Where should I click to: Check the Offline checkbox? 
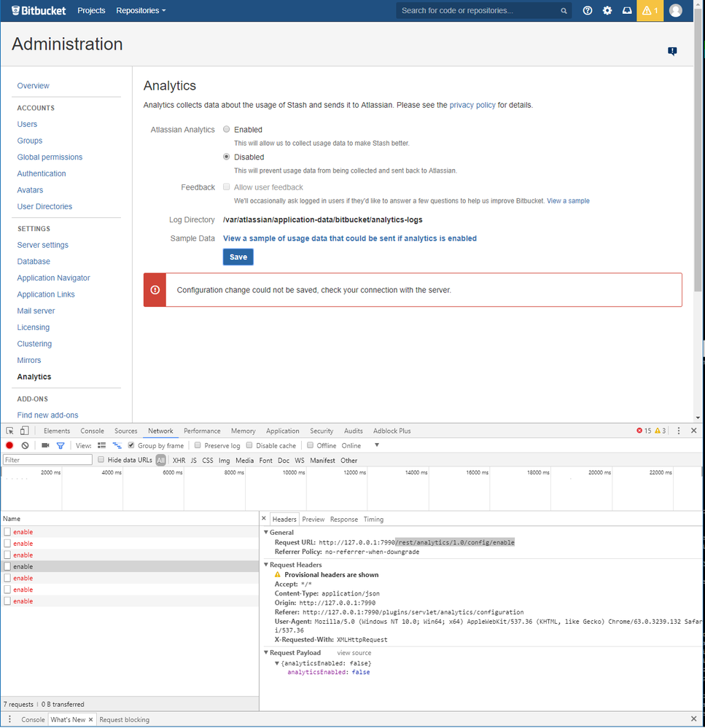point(310,445)
